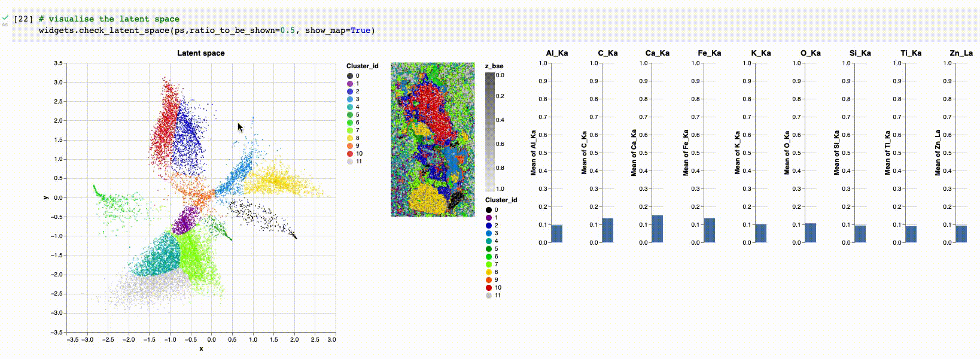Click the cluster map thumbnail image

pyautogui.click(x=433, y=139)
